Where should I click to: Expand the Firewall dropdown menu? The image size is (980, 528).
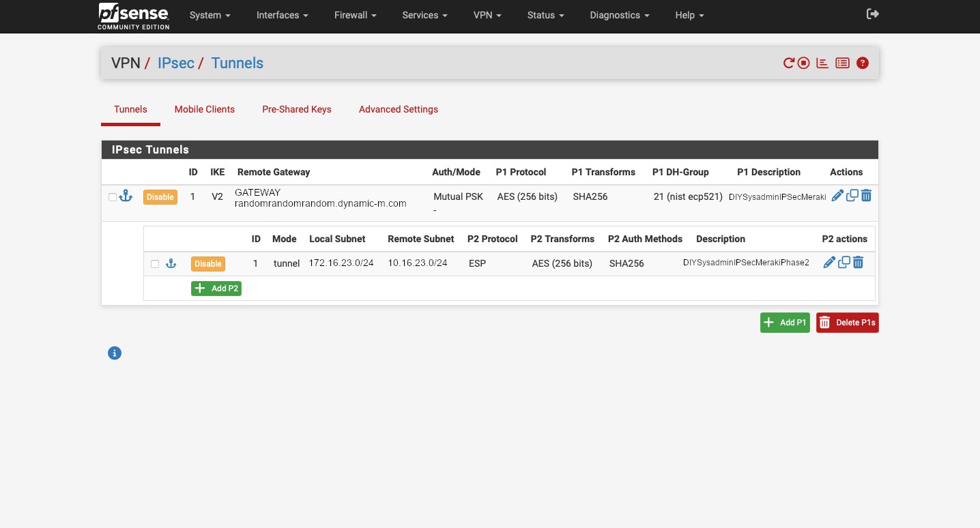(356, 15)
